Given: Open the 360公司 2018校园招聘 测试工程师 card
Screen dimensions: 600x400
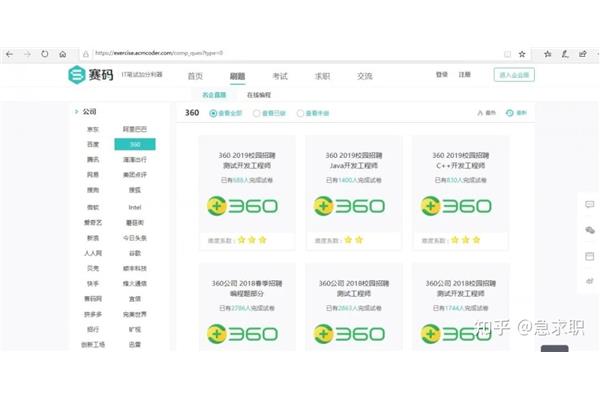Looking at the screenshot, I should pyautogui.click(x=354, y=307).
